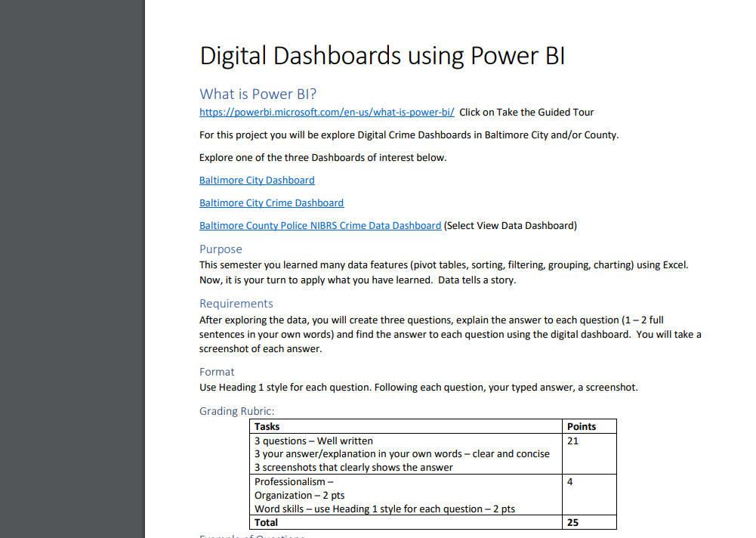The height and width of the screenshot is (538, 756).
Task: Click the document title Digital Dashboards using Power BI
Action: [382, 56]
